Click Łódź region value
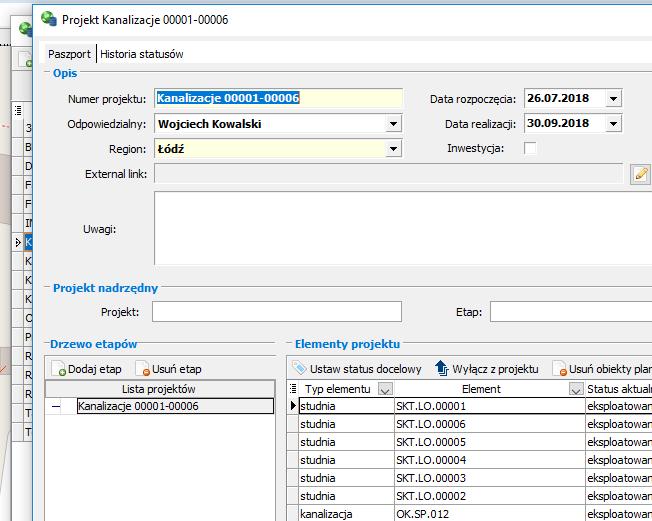The height and width of the screenshot is (521, 652). (x=171, y=149)
